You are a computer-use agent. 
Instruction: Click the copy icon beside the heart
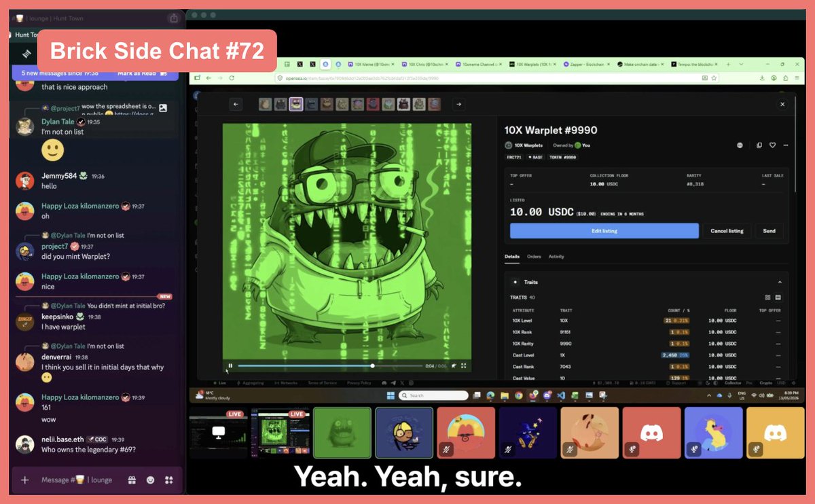coord(759,145)
